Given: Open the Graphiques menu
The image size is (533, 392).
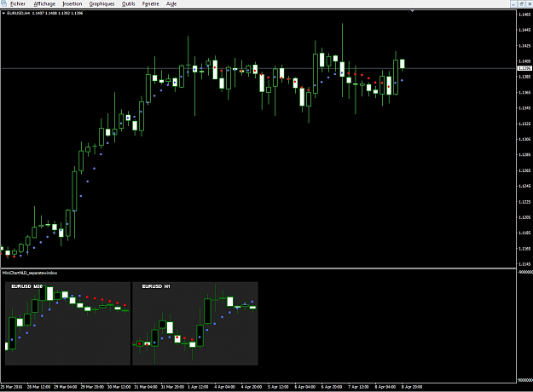Looking at the screenshot, I should click(101, 3).
